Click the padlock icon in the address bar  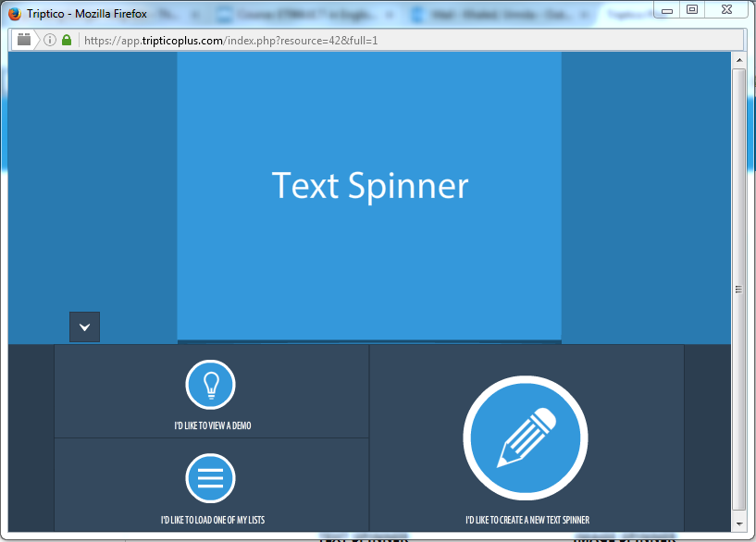coord(66,41)
